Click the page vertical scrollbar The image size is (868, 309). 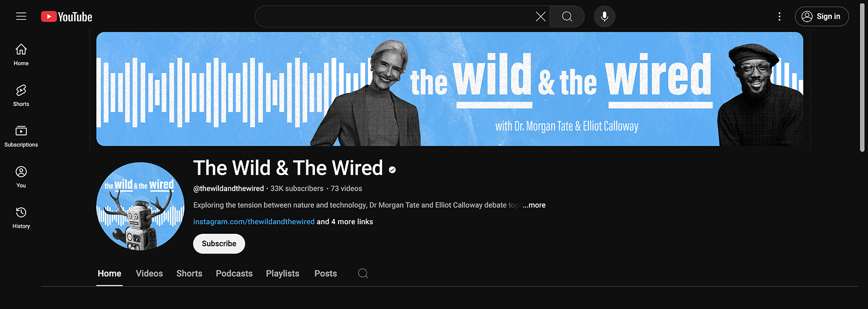point(862,77)
